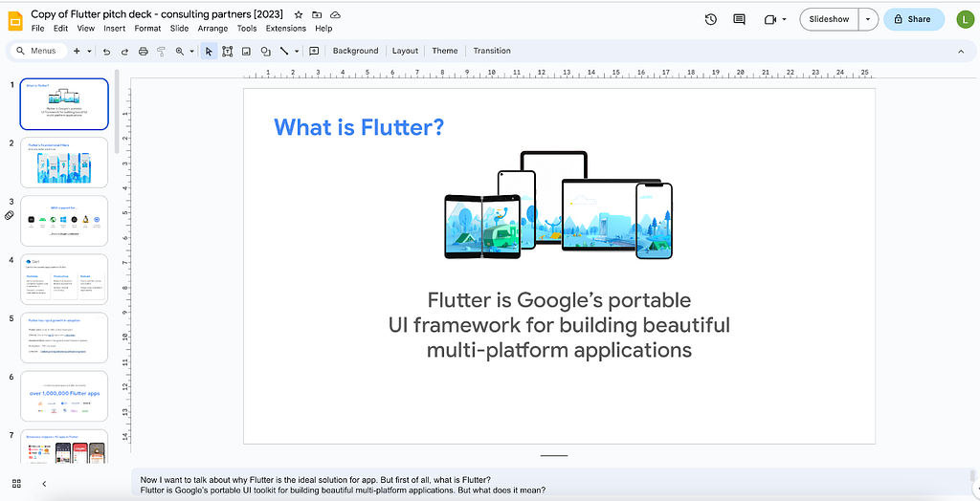
Task: Add a comment from toolbar
Action: (x=314, y=52)
